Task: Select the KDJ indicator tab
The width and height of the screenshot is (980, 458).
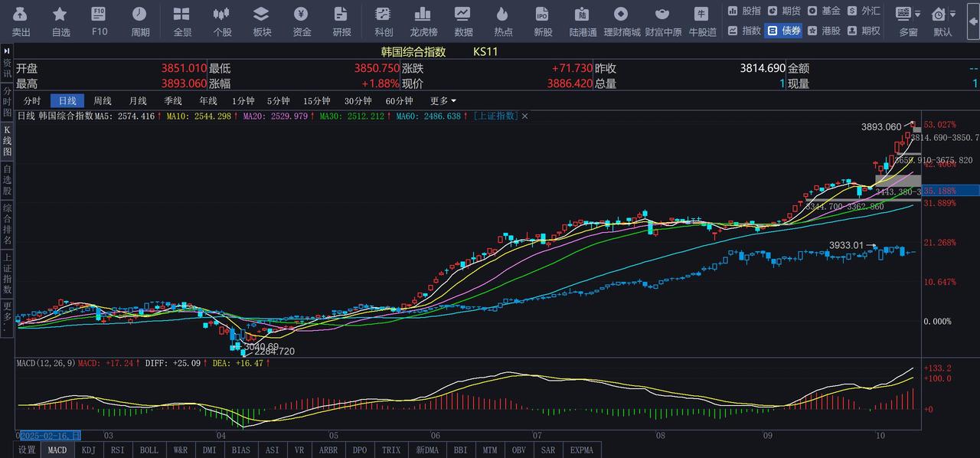Action: point(89,450)
